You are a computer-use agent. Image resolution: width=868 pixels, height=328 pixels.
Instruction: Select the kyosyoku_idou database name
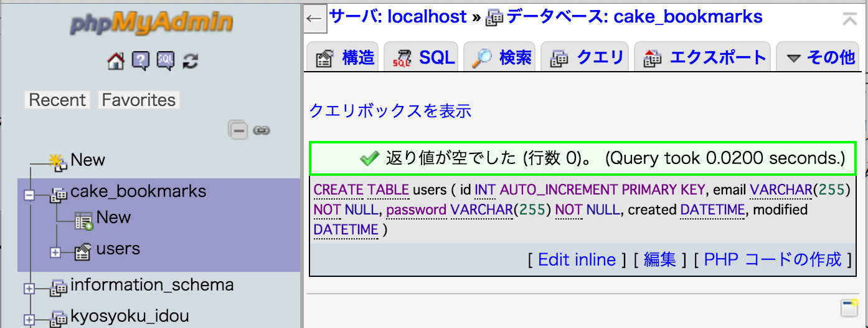[x=130, y=316]
